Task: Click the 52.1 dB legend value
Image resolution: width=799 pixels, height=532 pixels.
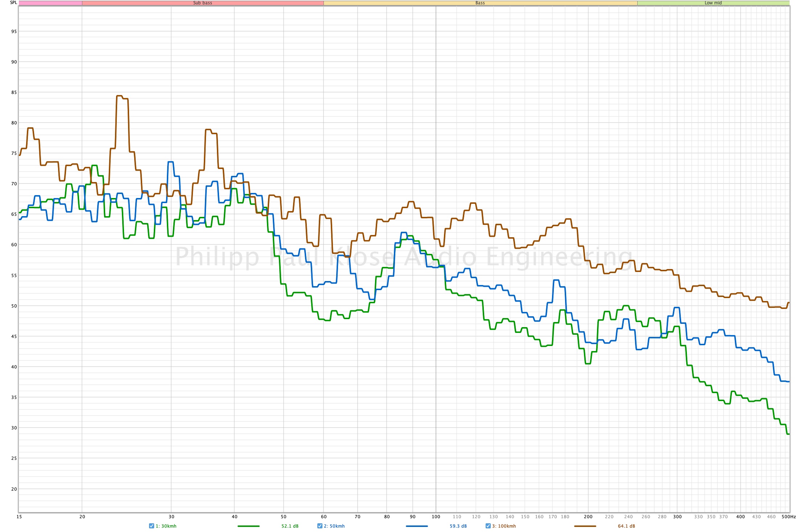Action: pos(290,526)
